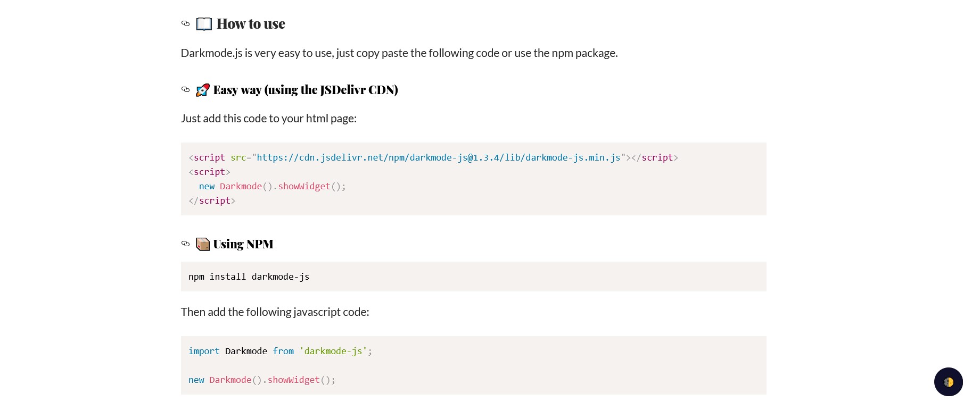Image resolution: width=980 pixels, height=410 pixels.
Task: Toggle the dark mode widget button
Action: point(948,382)
